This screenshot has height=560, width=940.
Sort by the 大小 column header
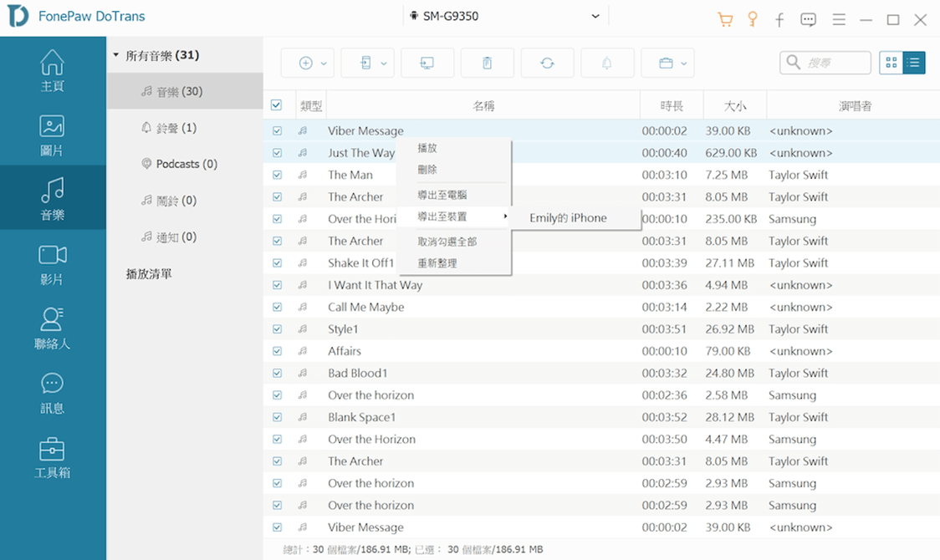[x=734, y=105]
